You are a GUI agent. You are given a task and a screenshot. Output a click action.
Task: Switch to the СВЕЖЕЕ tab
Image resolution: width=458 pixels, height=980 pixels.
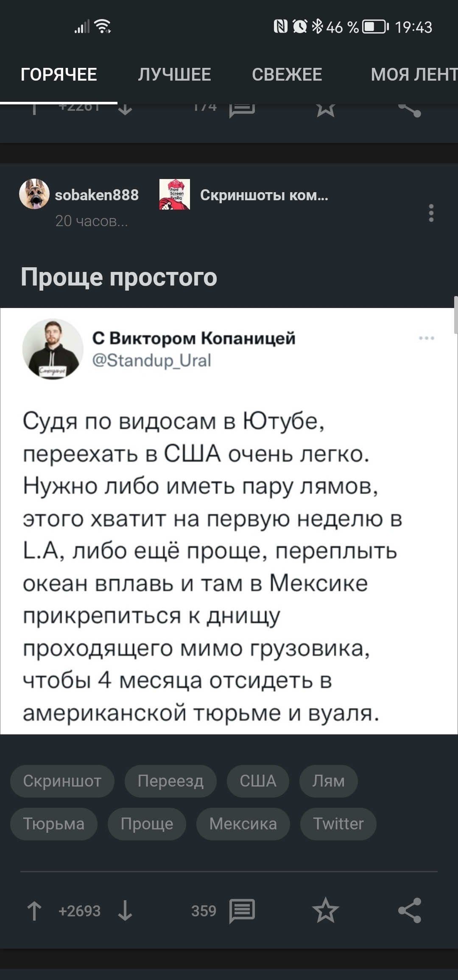287,75
